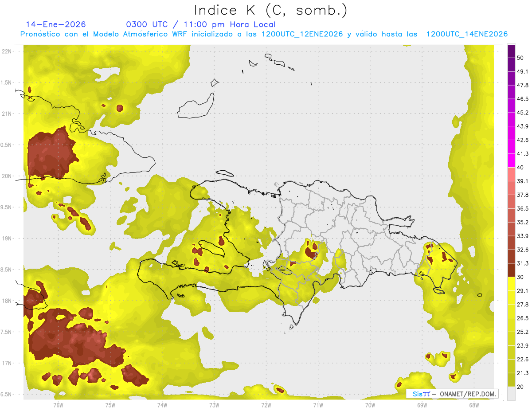Click the legend value "43.9"
532x411 pixels.
click(523, 127)
